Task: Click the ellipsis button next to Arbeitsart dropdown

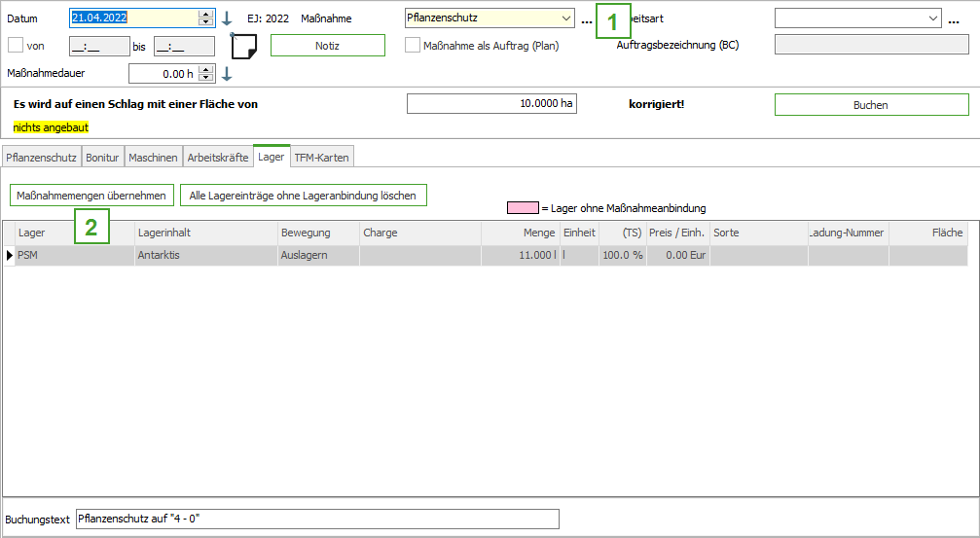Action: click(954, 19)
